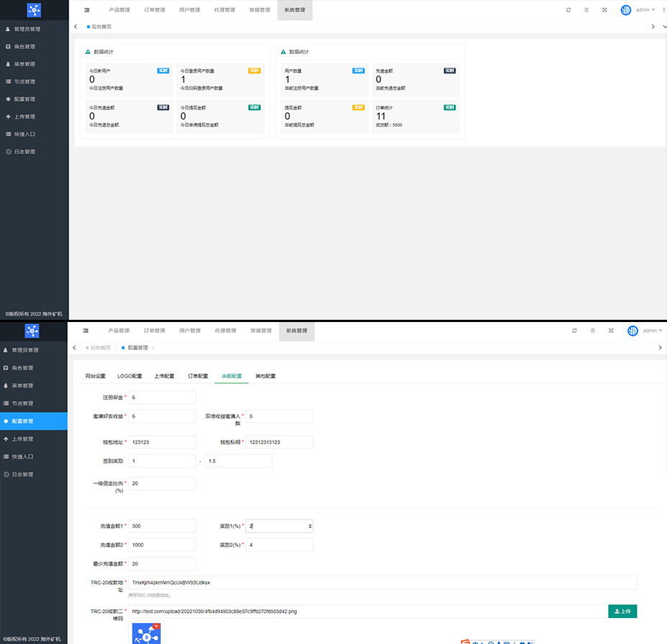Image resolution: width=667 pixels, height=644 pixels.
Task: Click the green 订单统计 badge icon
Action: pyautogui.click(x=449, y=107)
